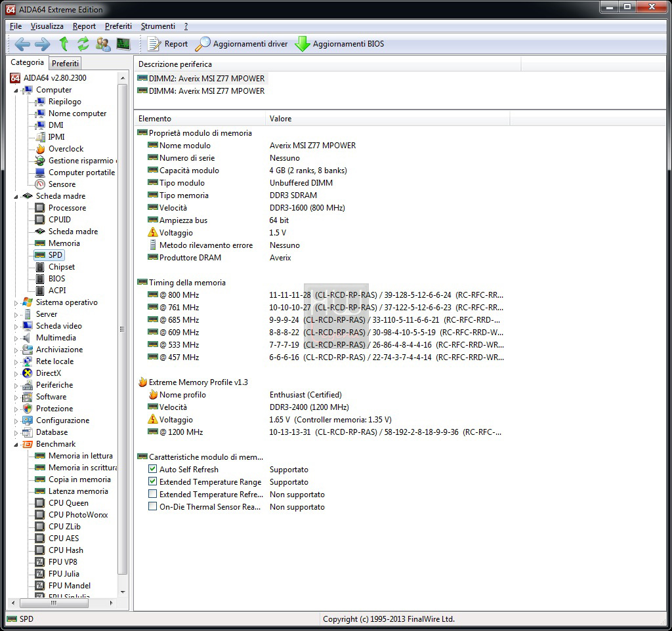This screenshot has height=631, width=672.
Task: Click the Elemento column header
Action: click(x=200, y=119)
